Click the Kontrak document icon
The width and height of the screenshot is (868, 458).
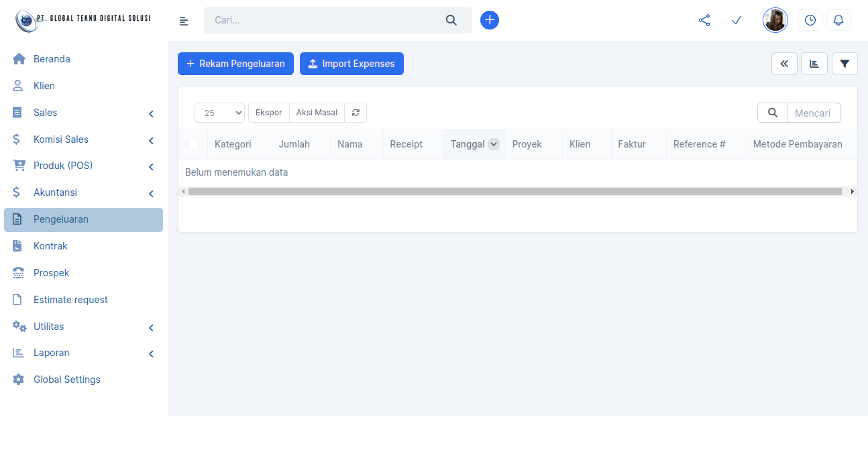point(17,246)
